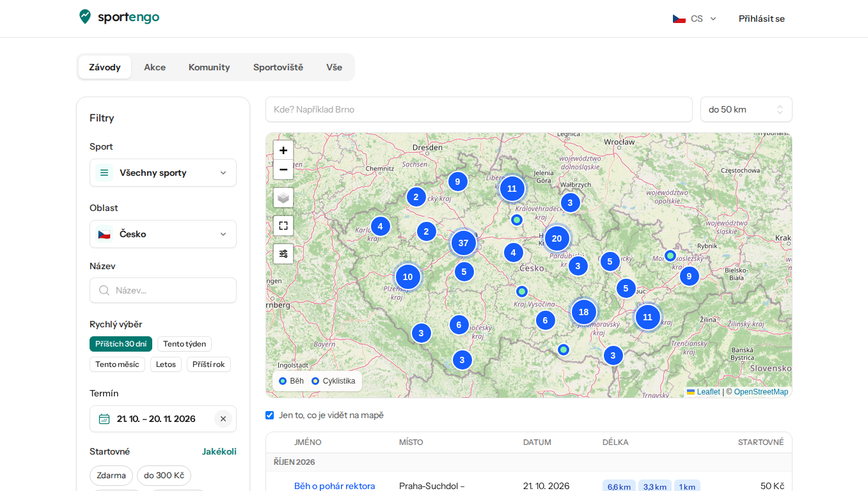Image resolution: width=868 pixels, height=491 pixels.
Task: Open the map layers control
Action: (283, 198)
